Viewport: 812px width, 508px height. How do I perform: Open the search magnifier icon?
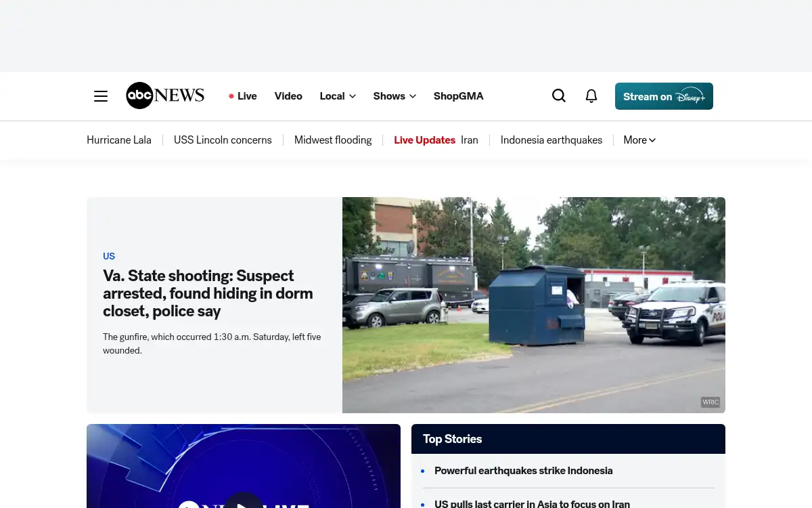click(559, 96)
